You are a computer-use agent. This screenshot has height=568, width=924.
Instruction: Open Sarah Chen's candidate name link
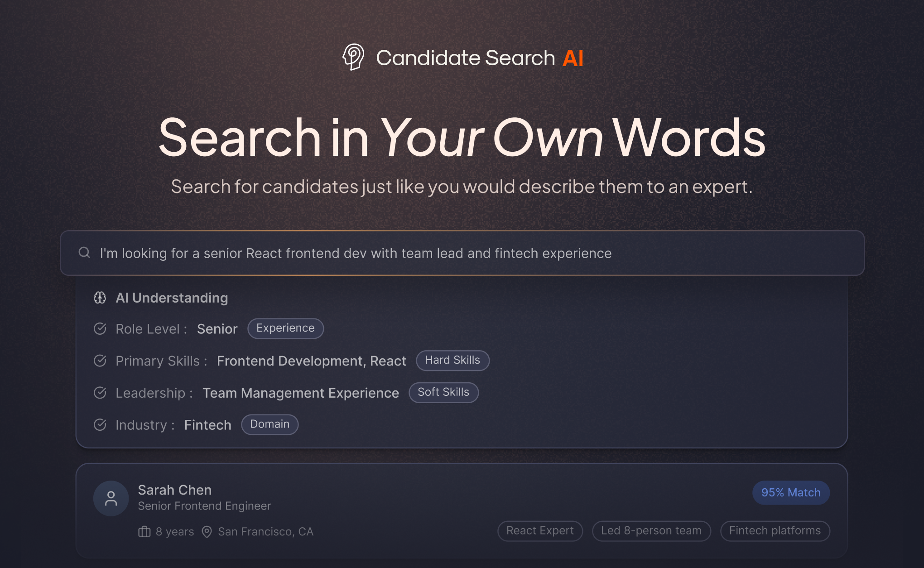[x=174, y=490]
